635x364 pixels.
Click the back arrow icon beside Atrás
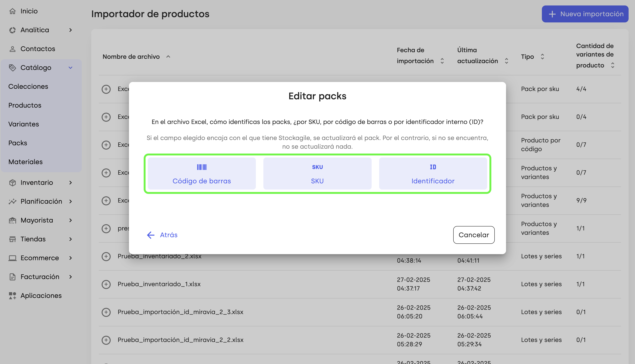point(151,235)
